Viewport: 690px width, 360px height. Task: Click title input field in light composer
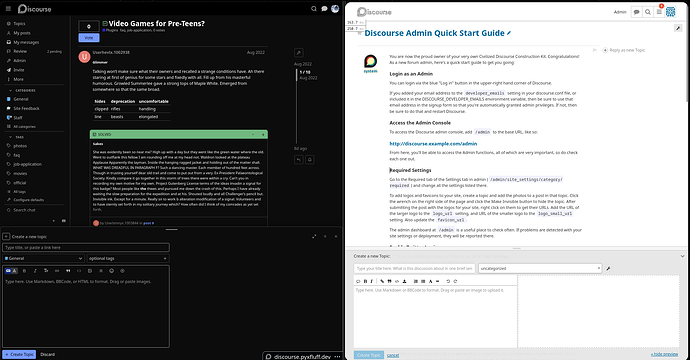click(414, 268)
